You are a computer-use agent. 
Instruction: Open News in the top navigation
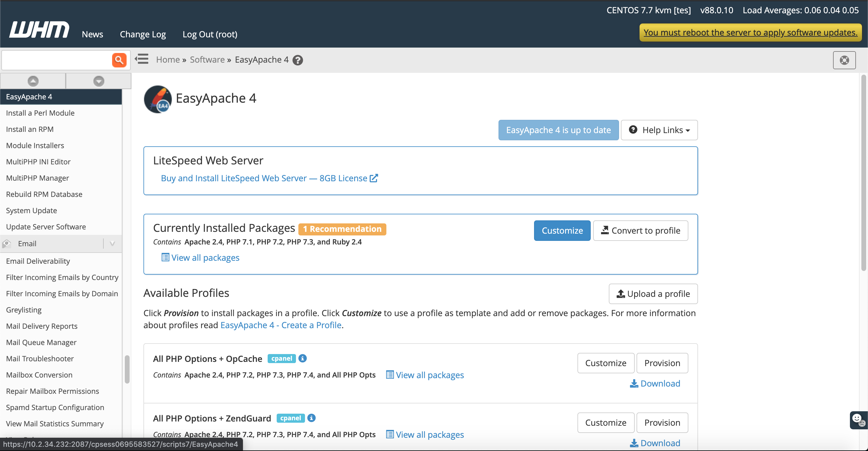(x=92, y=34)
